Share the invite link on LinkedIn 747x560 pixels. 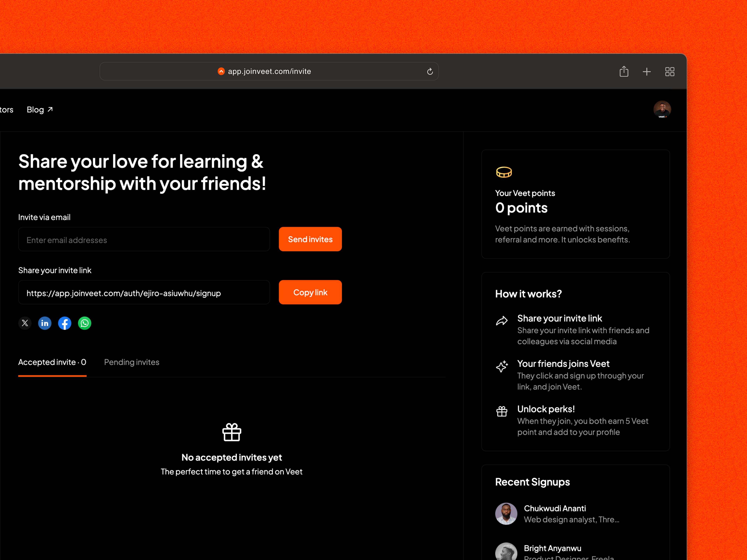click(45, 323)
